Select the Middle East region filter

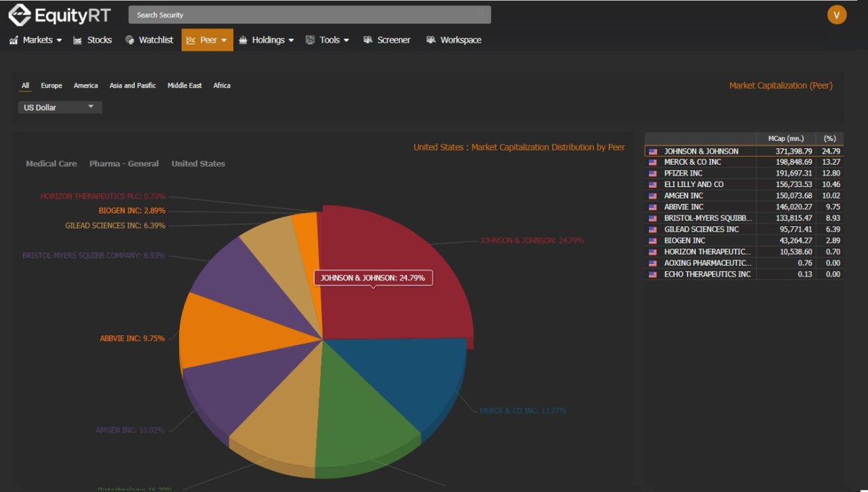click(184, 85)
